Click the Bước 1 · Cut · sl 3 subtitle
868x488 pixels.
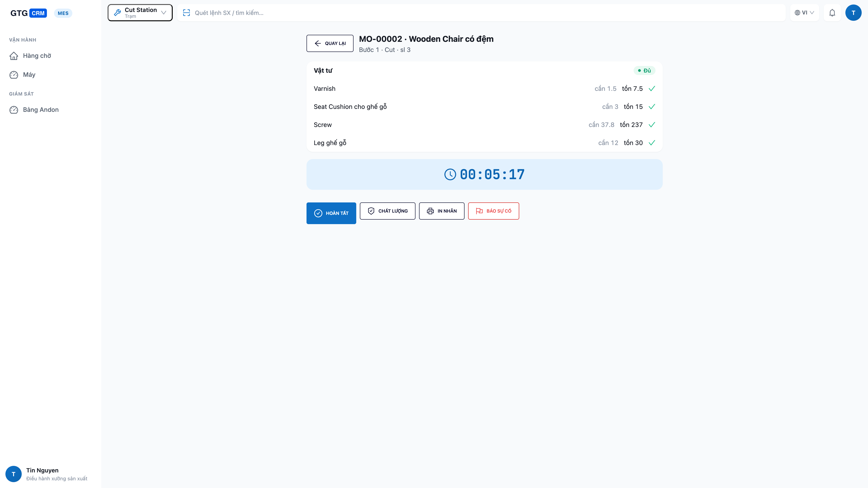pyautogui.click(x=384, y=50)
